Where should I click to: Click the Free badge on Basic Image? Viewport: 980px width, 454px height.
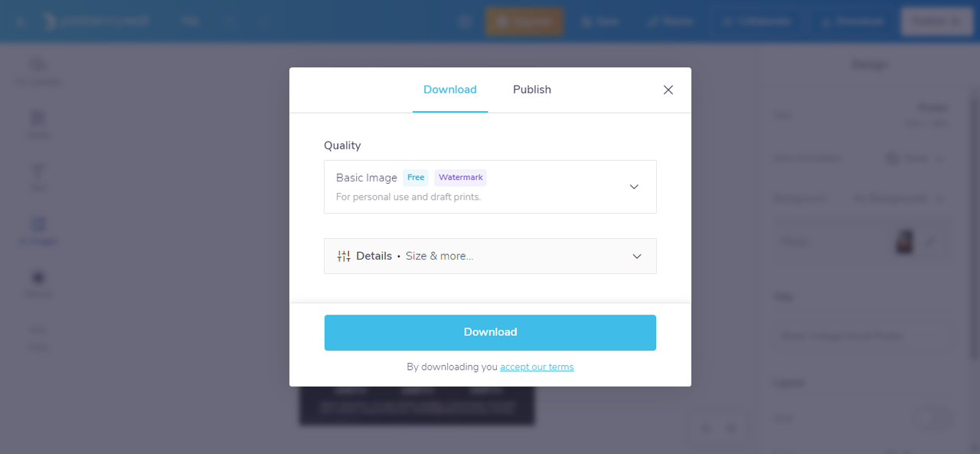pyautogui.click(x=416, y=178)
